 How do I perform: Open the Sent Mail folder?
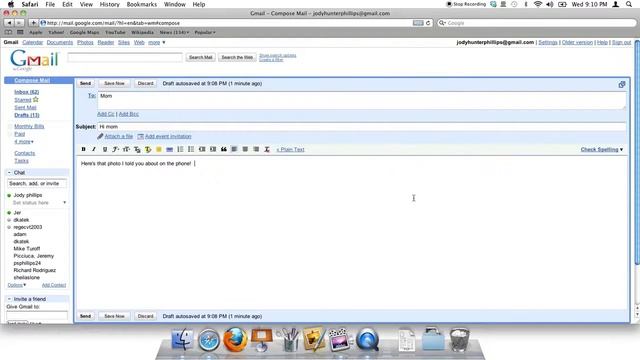click(25, 107)
